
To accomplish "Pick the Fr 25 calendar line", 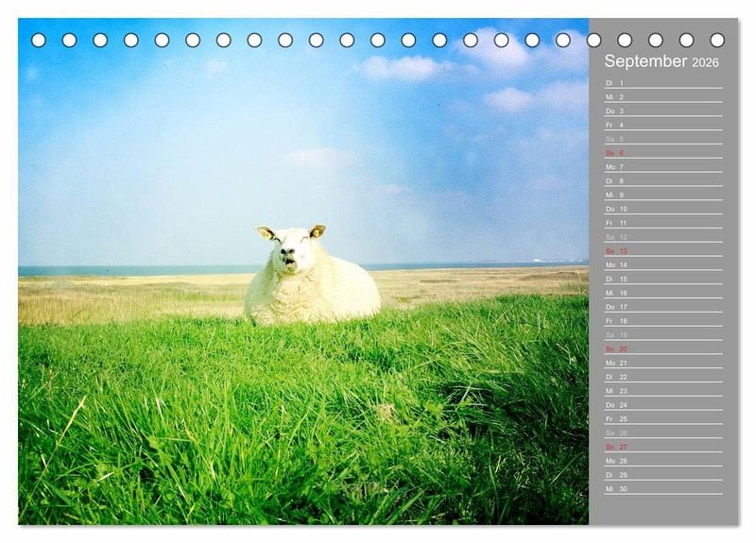I will 662,418.
